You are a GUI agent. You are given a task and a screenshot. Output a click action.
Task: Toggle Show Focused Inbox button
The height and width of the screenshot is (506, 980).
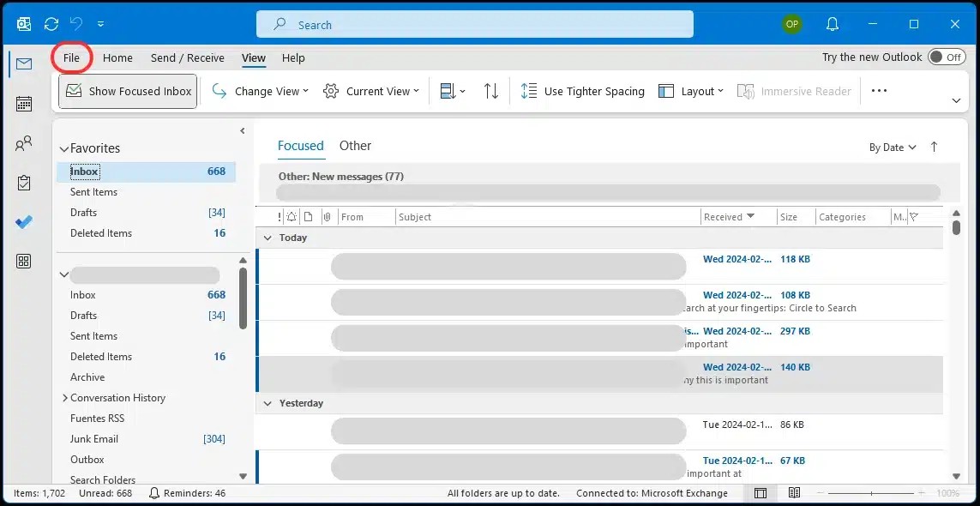point(128,91)
